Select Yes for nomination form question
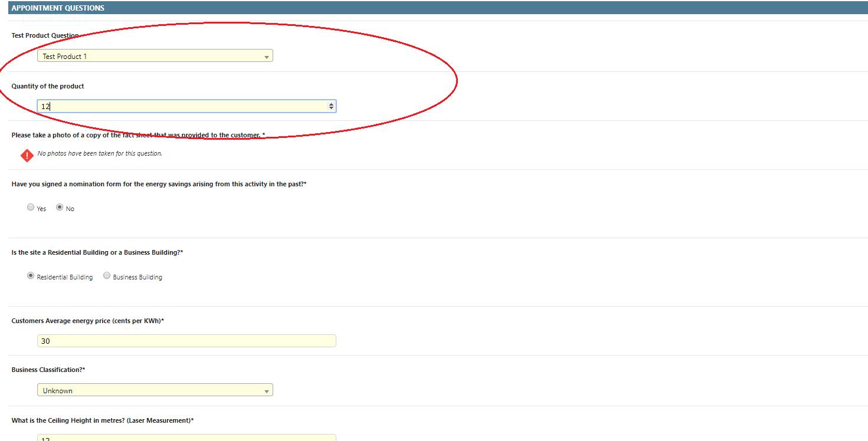The width and height of the screenshot is (868, 441). [31, 208]
